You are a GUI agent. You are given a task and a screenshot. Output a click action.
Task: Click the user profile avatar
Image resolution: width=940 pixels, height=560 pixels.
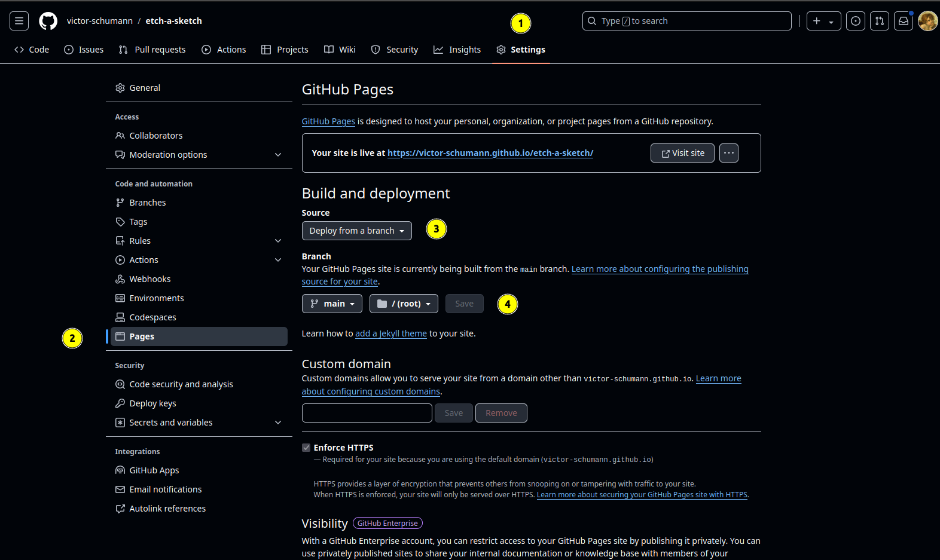(x=927, y=21)
